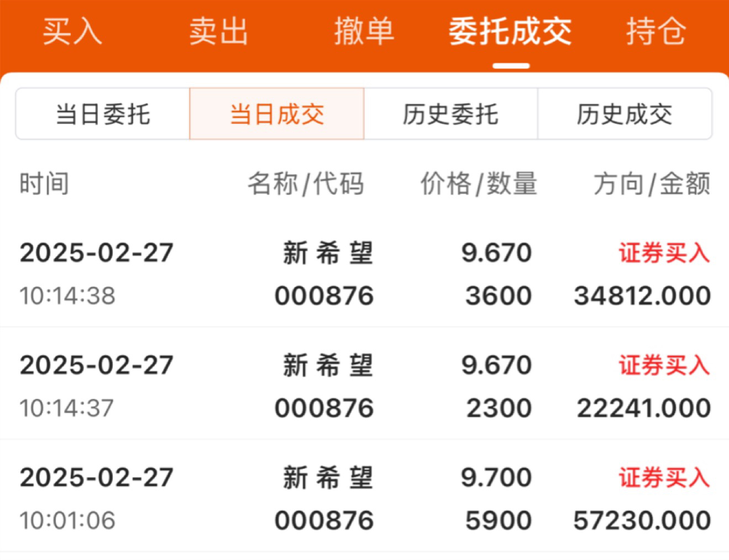729x560 pixels.
Task: Select amount 34812.000
Action: [x=642, y=296]
